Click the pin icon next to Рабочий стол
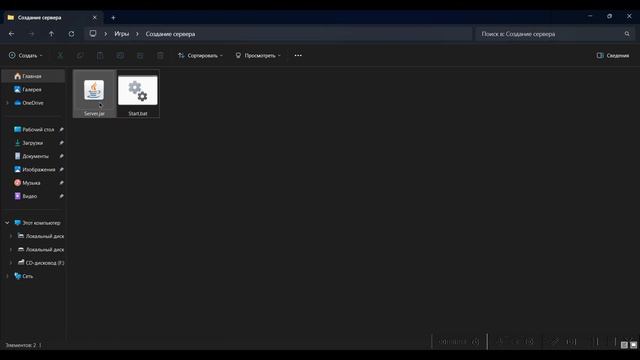The image size is (640, 360). [x=61, y=129]
